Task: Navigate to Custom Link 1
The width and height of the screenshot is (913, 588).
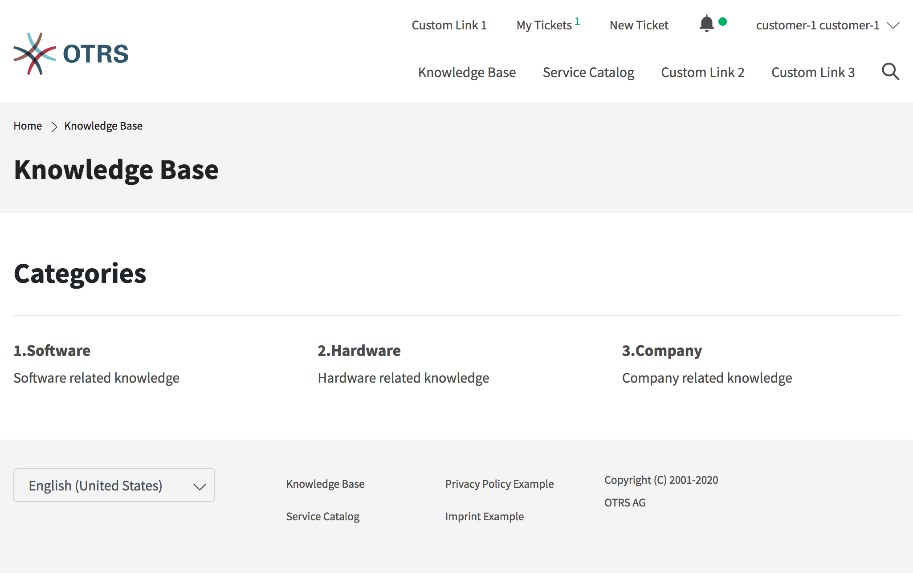Action: (450, 25)
